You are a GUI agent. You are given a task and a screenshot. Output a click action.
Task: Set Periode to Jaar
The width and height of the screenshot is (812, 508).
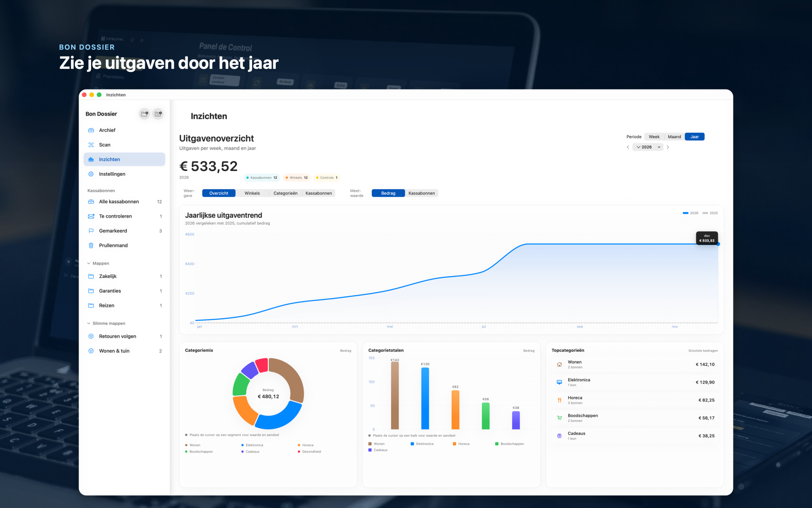[x=695, y=136]
